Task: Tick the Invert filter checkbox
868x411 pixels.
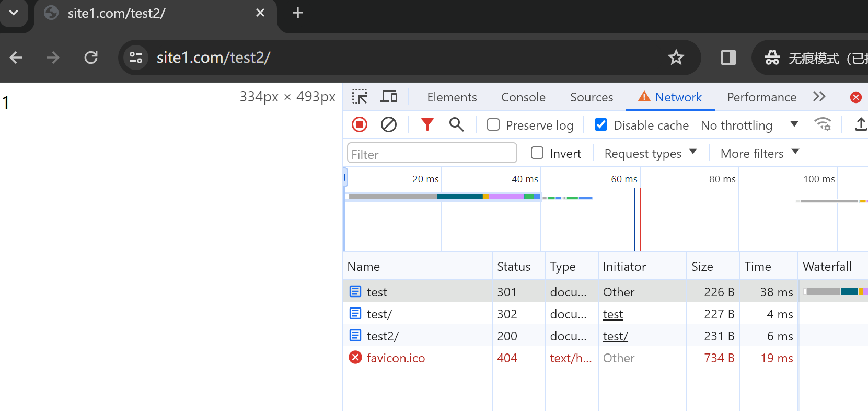Action: (x=537, y=153)
